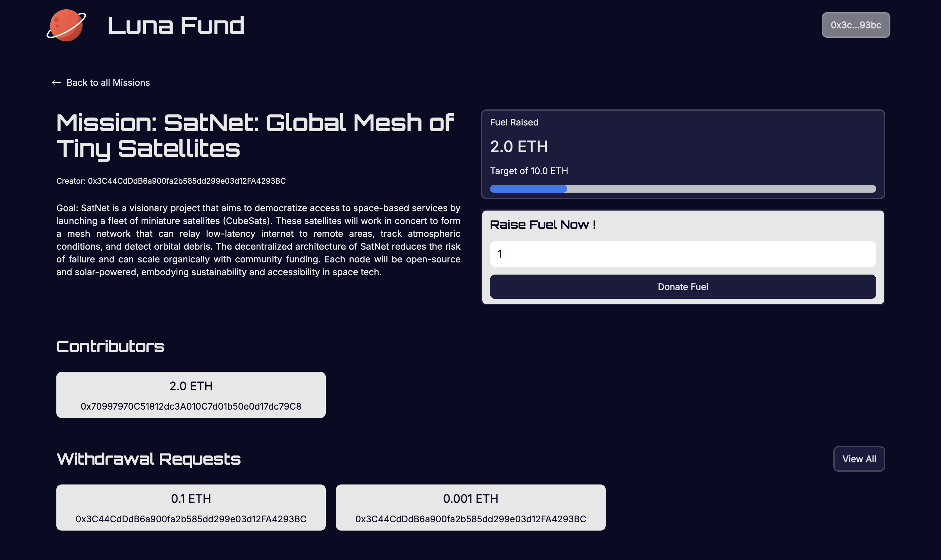
Task: Click the Luna Fund title text
Action: [x=176, y=26]
